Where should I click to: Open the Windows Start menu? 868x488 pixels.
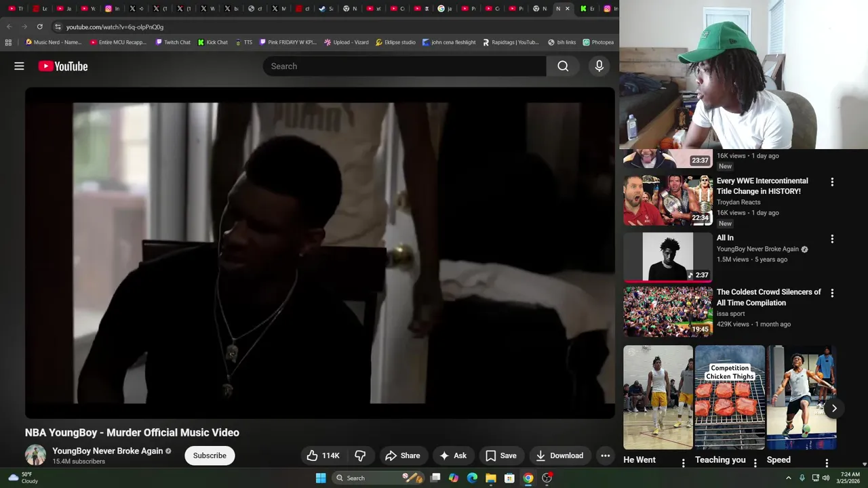[321, 478]
